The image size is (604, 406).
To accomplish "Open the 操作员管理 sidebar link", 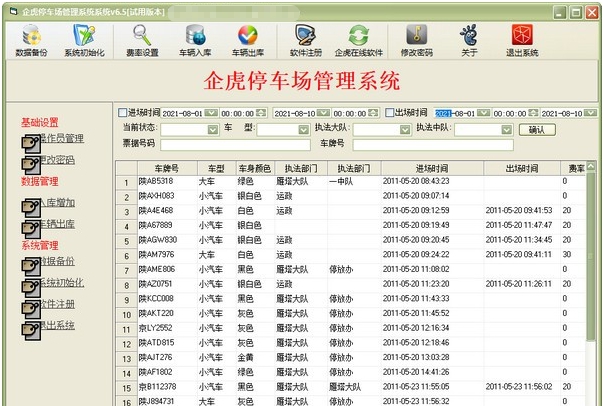I will (62, 138).
